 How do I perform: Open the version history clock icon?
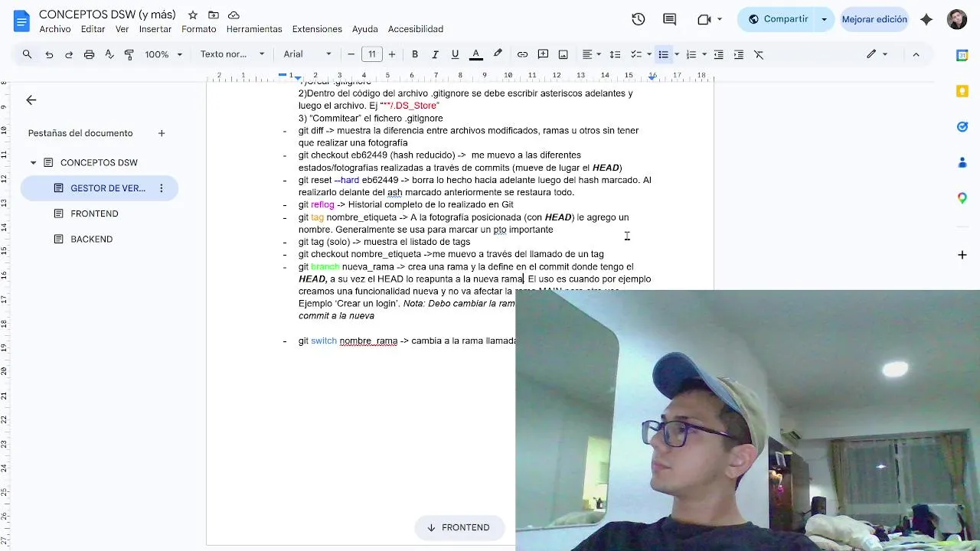pyautogui.click(x=639, y=19)
